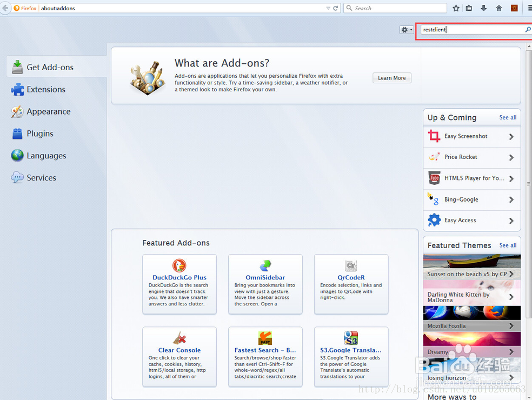Click the QrCodeR gray icon

pos(351,265)
